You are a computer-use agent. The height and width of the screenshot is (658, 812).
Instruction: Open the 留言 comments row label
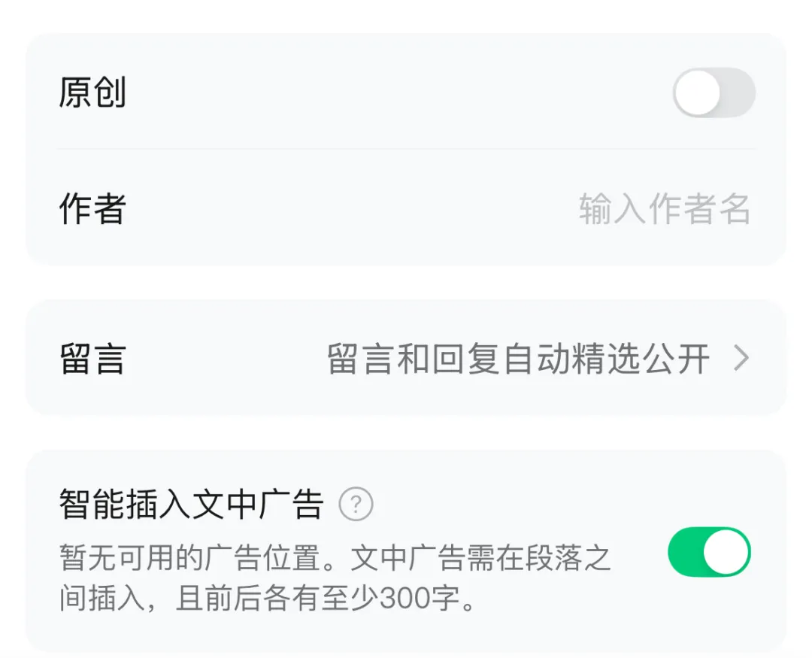pos(92,359)
